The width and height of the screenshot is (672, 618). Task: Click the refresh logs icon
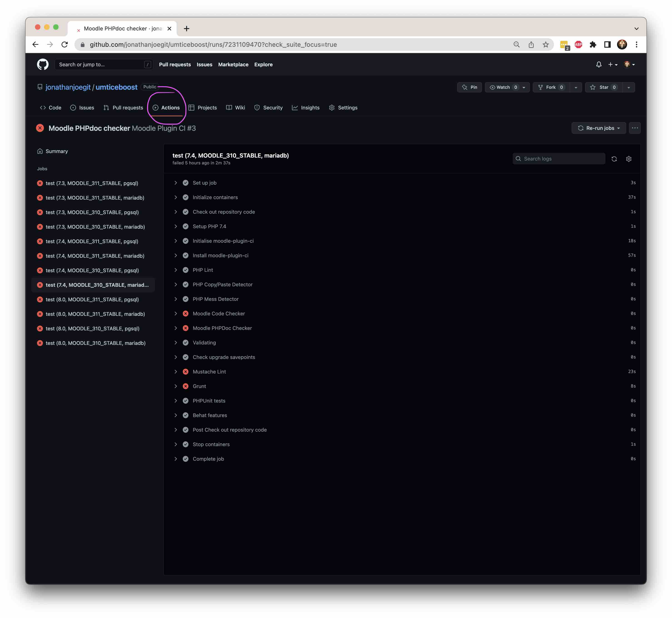(614, 159)
